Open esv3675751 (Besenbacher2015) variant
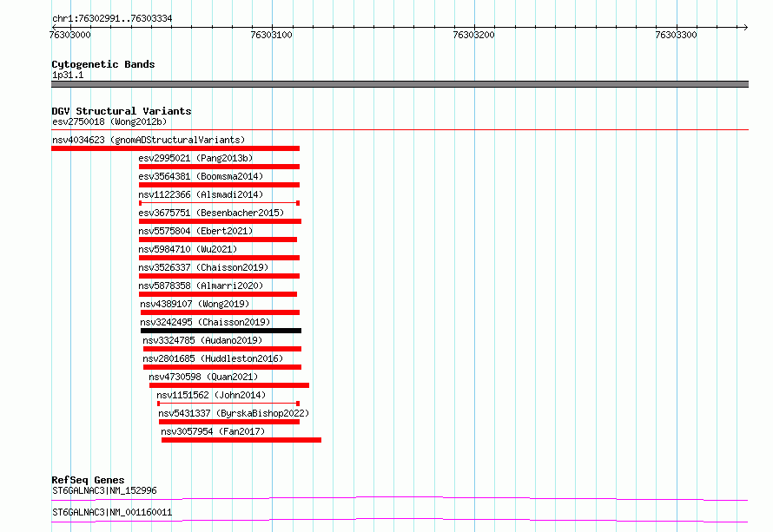Image resolution: width=773 pixels, height=532 pixels. pyautogui.click(x=212, y=213)
